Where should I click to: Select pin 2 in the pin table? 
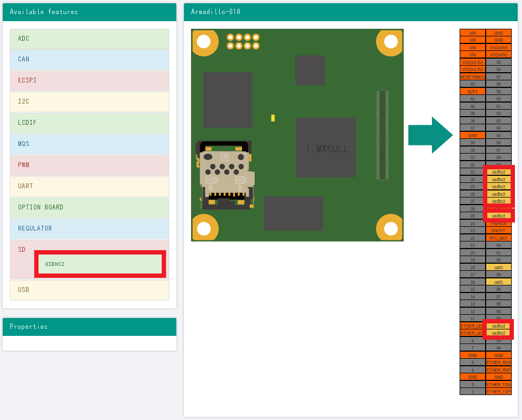click(x=473, y=384)
